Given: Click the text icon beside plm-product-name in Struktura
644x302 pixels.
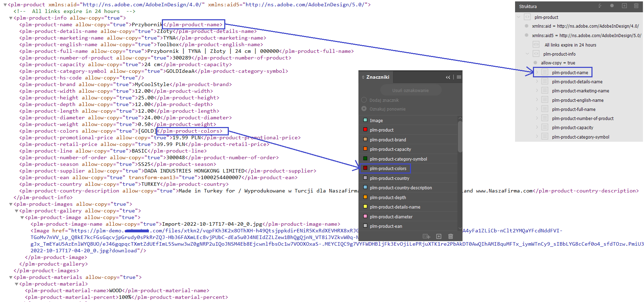Looking at the screenshot, I should point(545,72).
